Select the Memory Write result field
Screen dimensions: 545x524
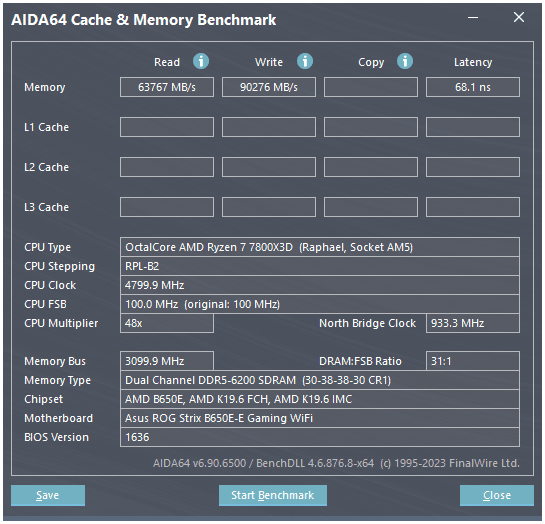pos(269,87)
